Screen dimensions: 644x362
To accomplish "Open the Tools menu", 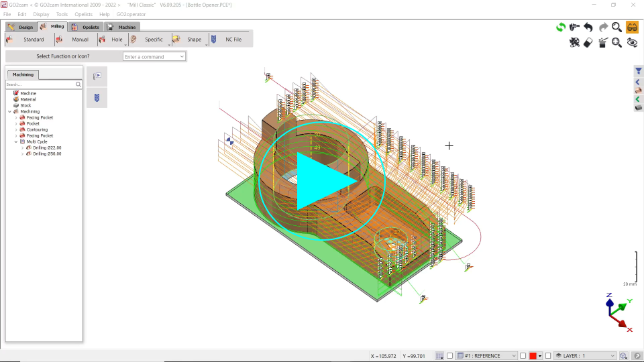I will (x=62, y=14).
